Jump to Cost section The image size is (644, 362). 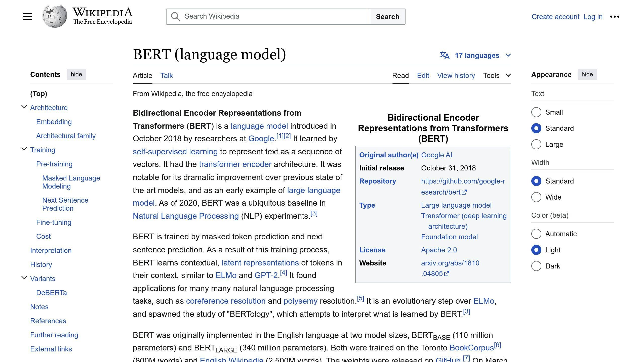pyautogui.click(x=43, y=236)
